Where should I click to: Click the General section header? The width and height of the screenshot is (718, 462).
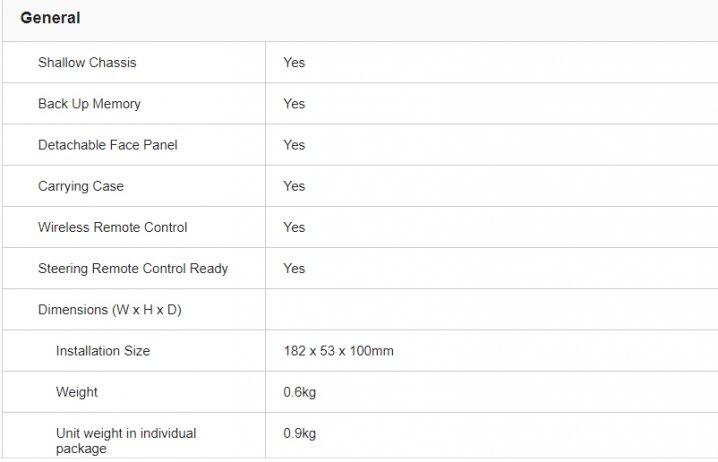point(50,18)
